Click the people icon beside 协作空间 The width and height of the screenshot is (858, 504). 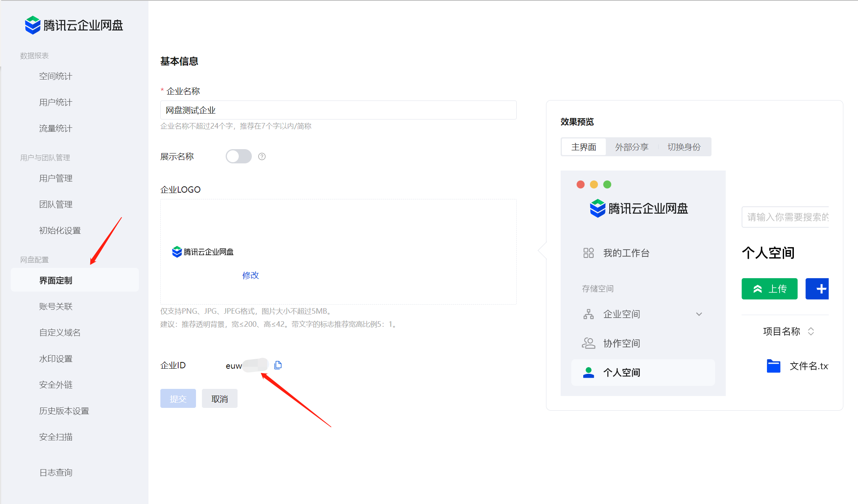pyautogui.click(x=588, y=343)
